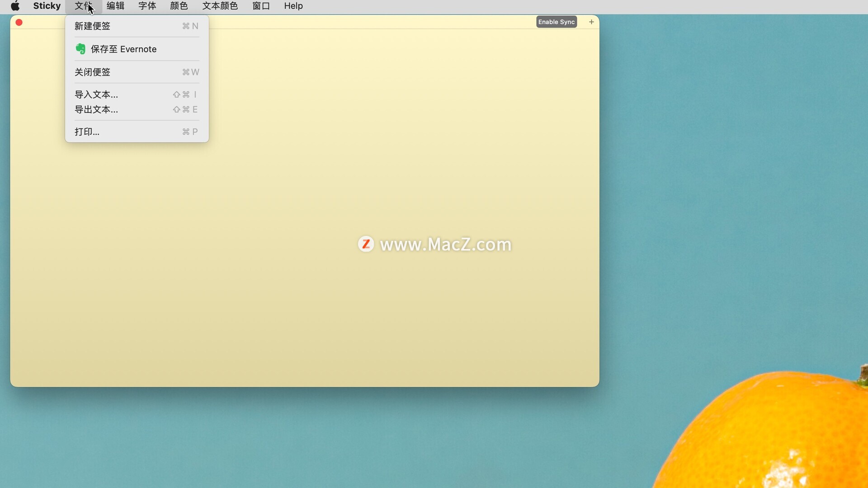Add a new note with plus icon
Screen dimensions: 868x488
tap(591, 22)
